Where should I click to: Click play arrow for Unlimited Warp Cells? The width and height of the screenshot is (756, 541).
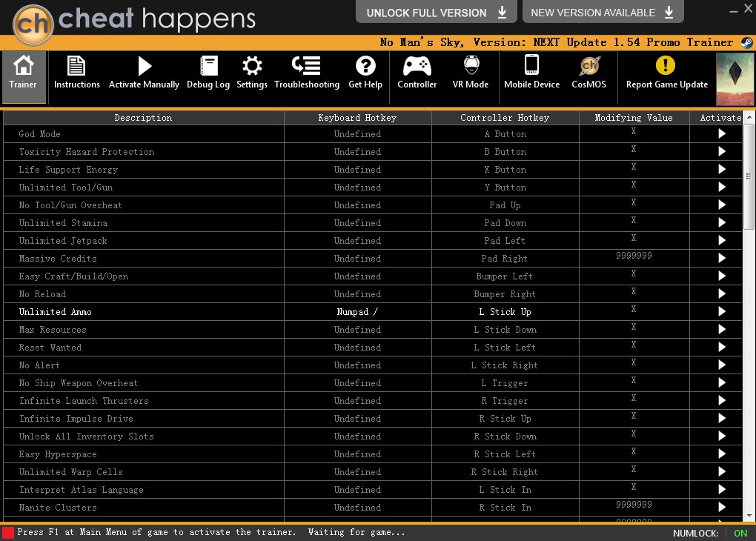(x=721, y=471)
